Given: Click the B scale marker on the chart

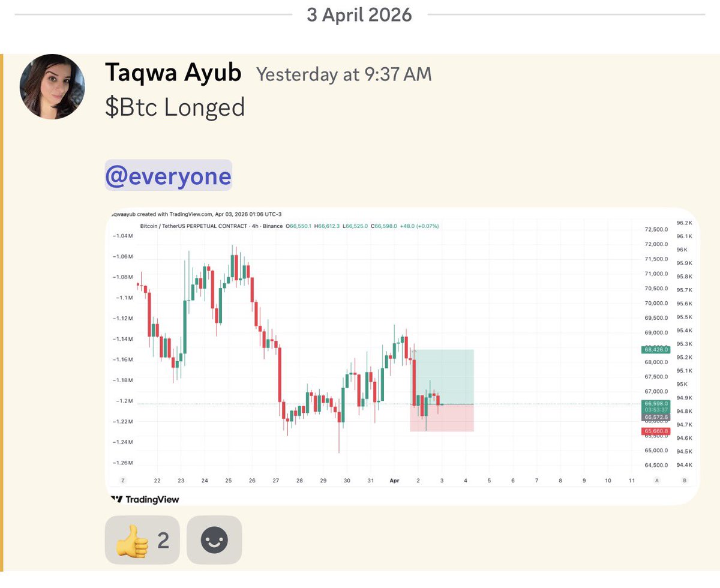Looking at the screenshot, I should point(685,481).
